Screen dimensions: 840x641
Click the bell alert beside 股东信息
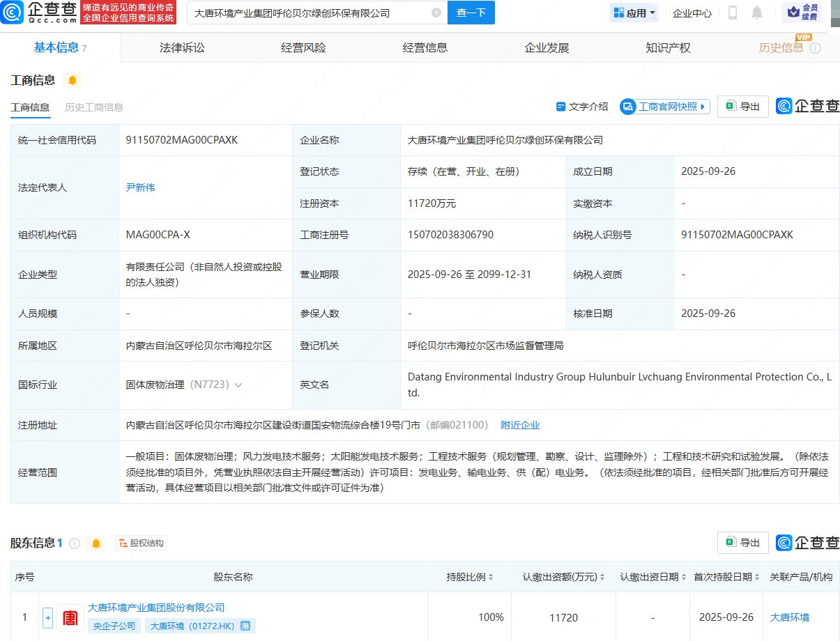click(x=96, y=543)
